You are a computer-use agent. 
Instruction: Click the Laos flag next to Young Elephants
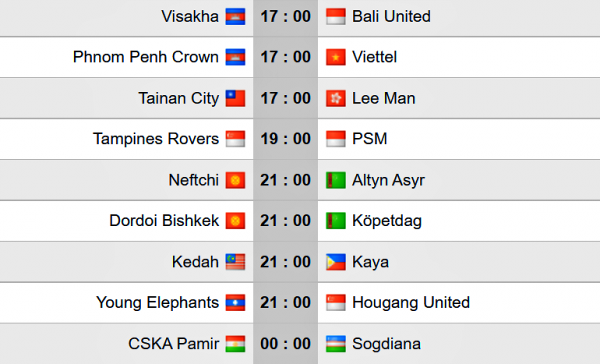pos(235,302)
